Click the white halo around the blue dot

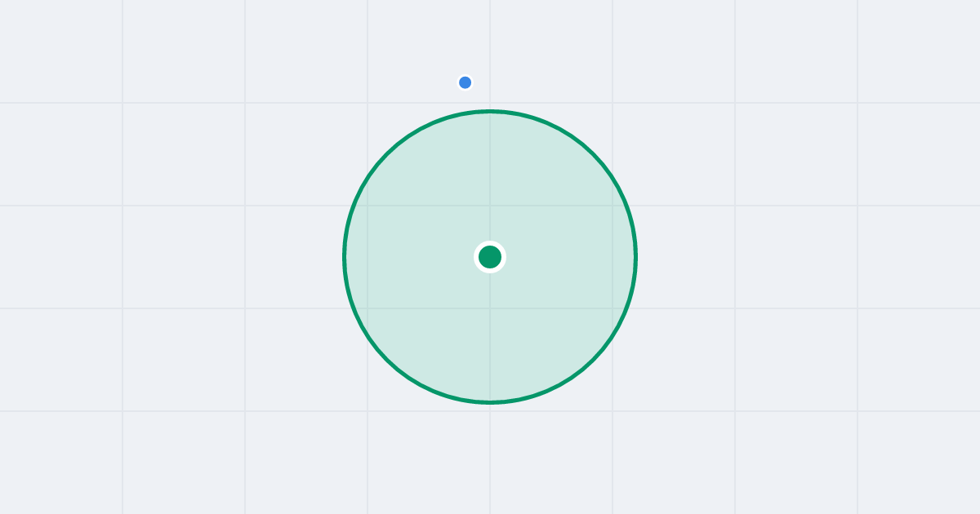tap(465, 74)
